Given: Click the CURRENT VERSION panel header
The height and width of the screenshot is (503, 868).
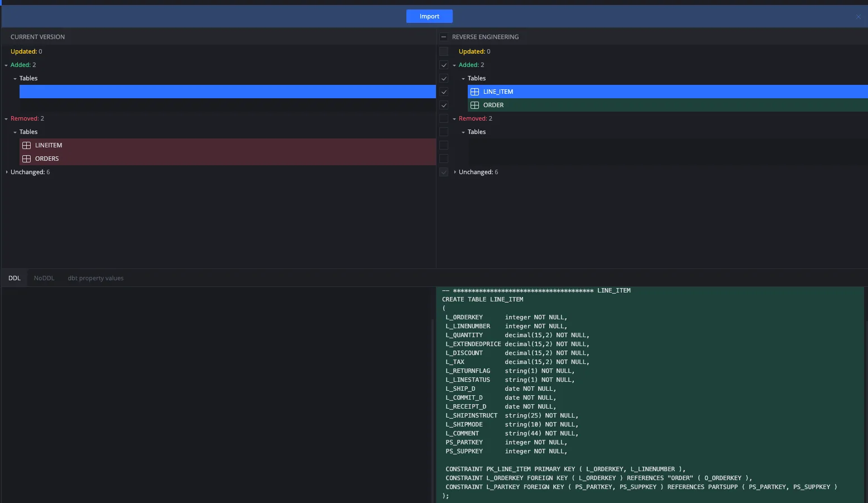Looking at the screenshot, I should [x=37, y=37].
